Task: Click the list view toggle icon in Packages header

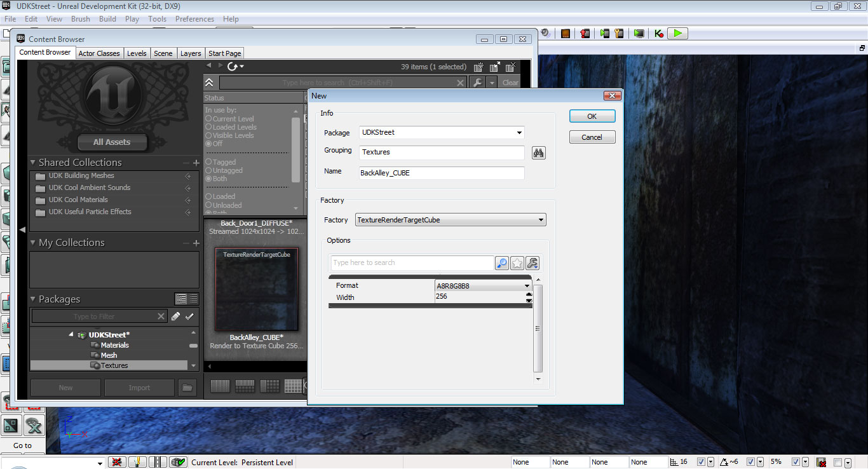Action: point(194,299)
